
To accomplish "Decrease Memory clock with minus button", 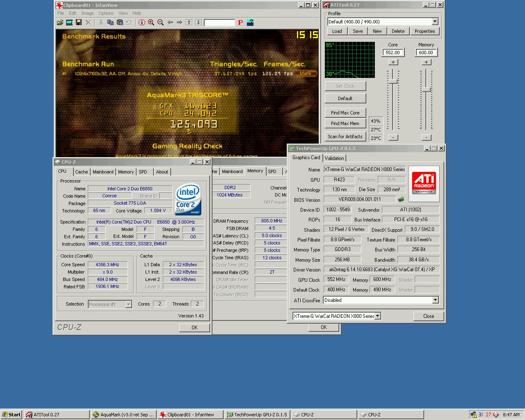I will point(426,137).
